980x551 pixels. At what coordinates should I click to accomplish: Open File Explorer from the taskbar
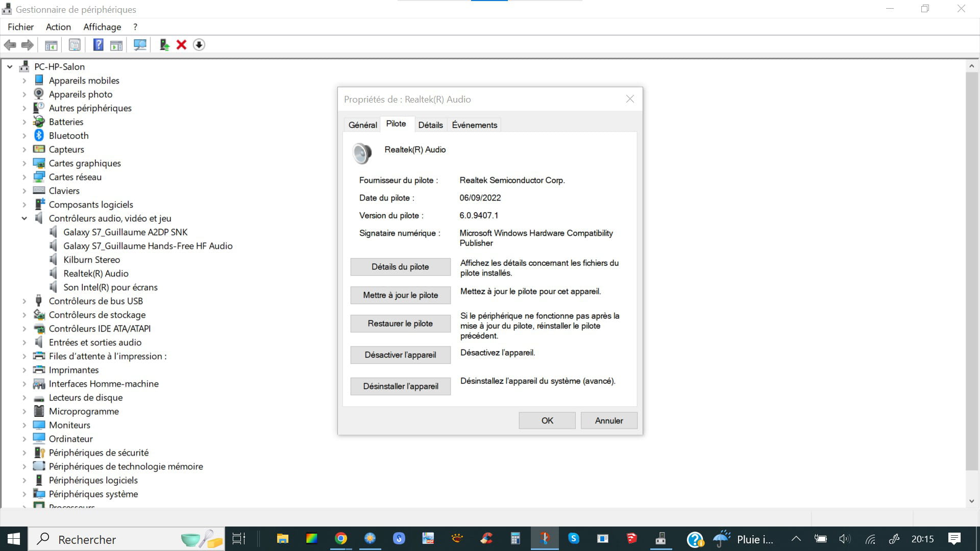tap(282, 539)
